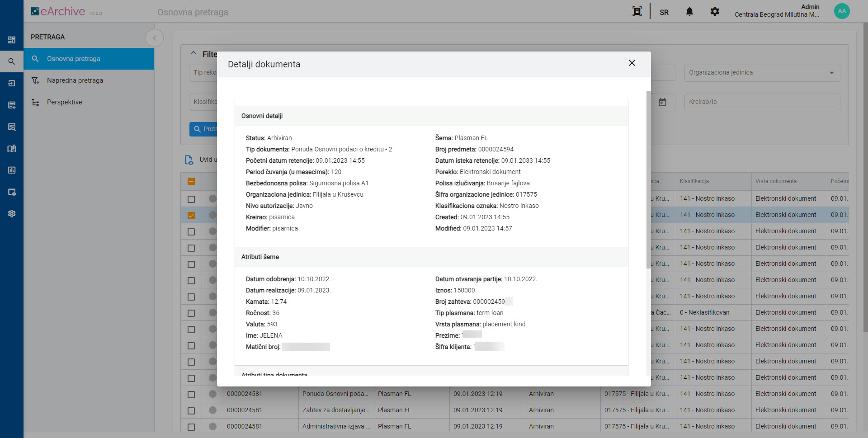
Task: Open the notifications bell icon
Action: click(x=689, y=12)
